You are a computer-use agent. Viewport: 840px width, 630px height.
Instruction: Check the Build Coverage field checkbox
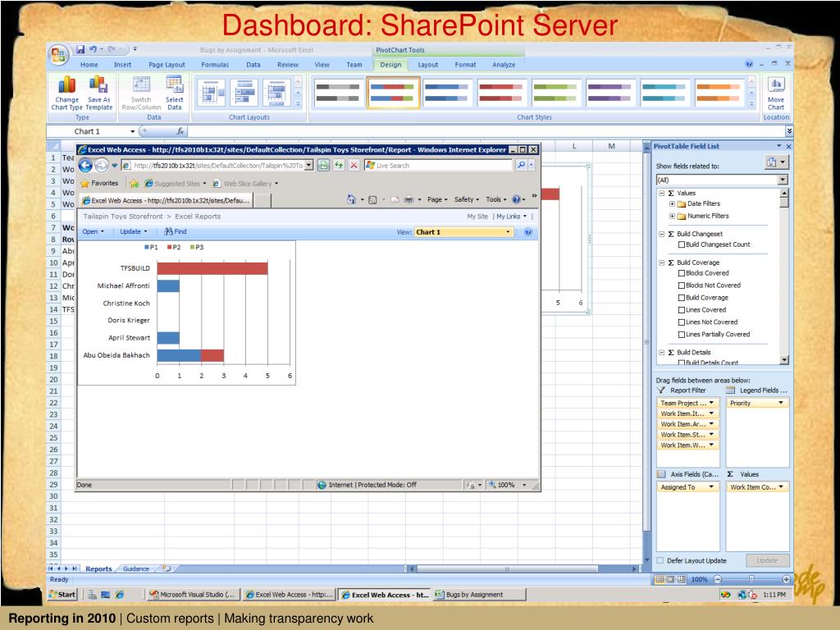pos(682,298)
